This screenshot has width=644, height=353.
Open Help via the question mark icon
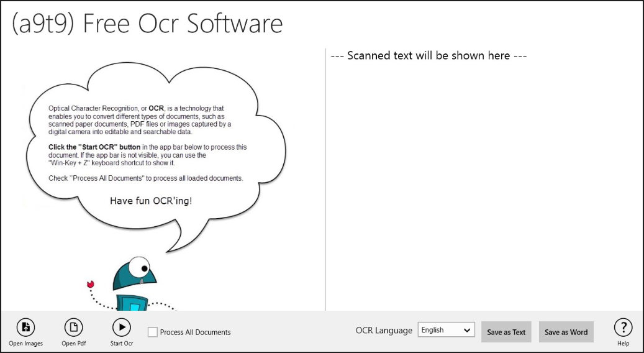623,327
